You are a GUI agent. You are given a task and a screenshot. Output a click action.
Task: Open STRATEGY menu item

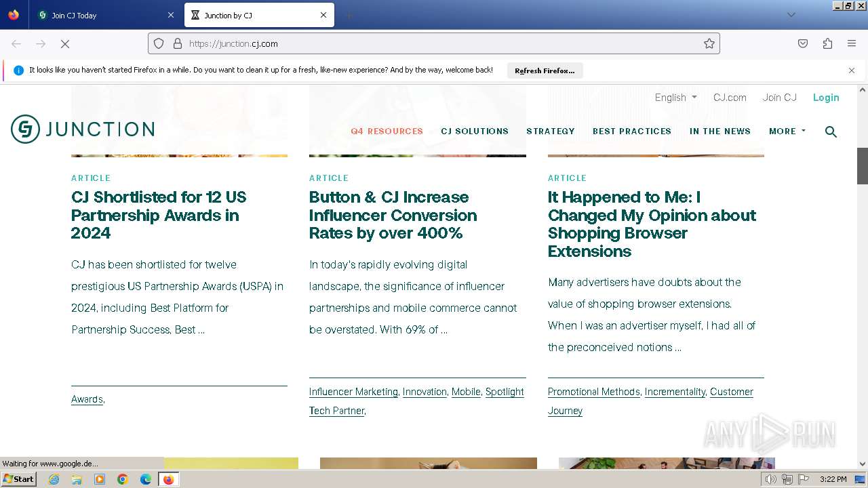[x=551, y=131]
